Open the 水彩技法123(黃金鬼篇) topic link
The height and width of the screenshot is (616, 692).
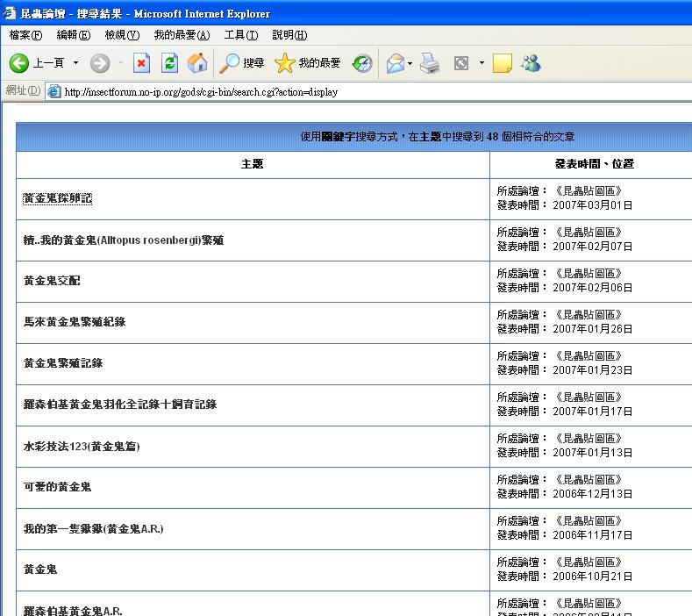pyautogui.click(x=82, y=447)
